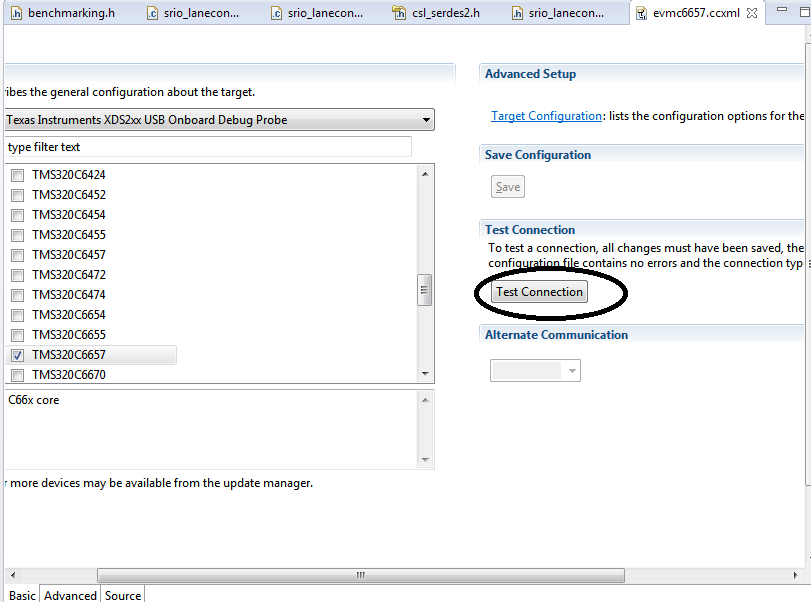Select the TMS320C6474 device label

pos(68,295)
